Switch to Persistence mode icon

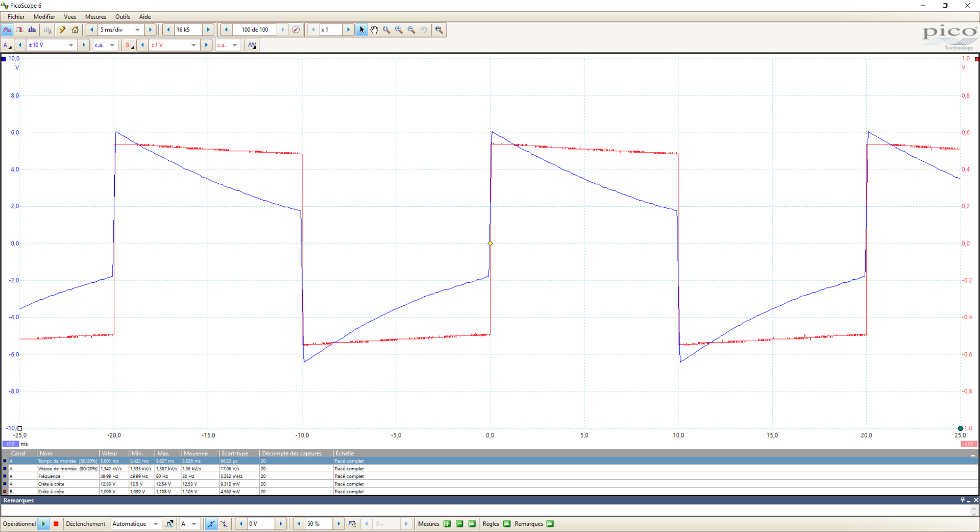20,30
